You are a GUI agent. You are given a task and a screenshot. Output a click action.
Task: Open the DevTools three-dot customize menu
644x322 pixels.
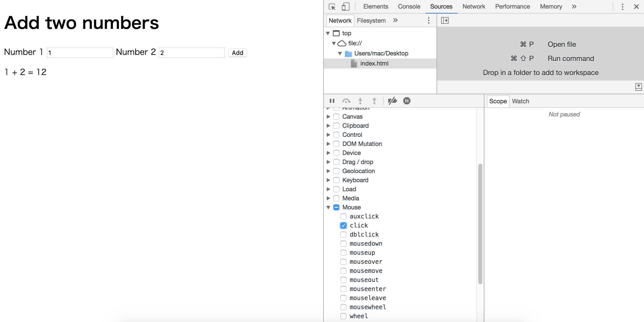(622, 7)
